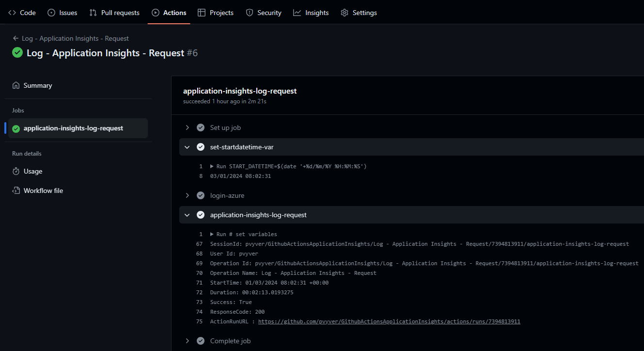This screenshot has width=644, height=351.
Task: Click the Summary home icon
Action: pos(16,85)
